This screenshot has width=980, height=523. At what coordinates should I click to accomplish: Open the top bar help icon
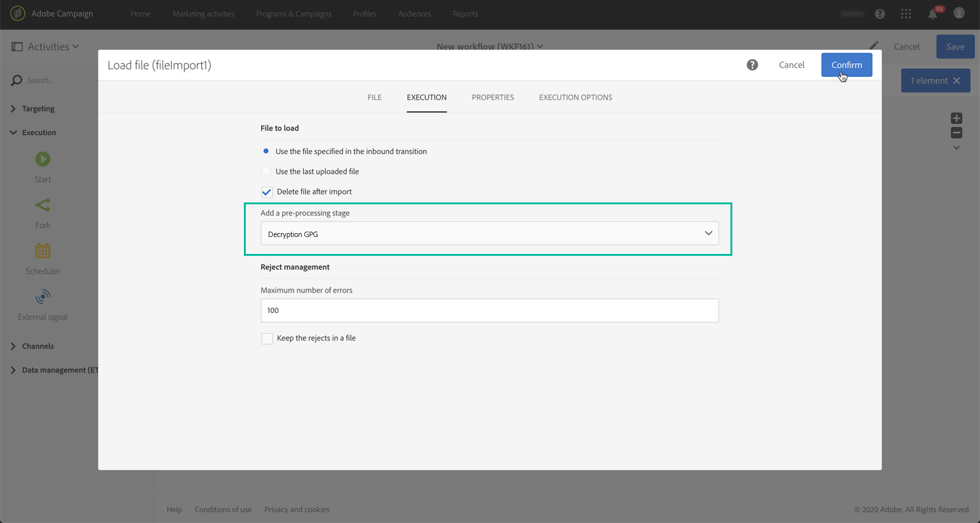click(880, 14)
